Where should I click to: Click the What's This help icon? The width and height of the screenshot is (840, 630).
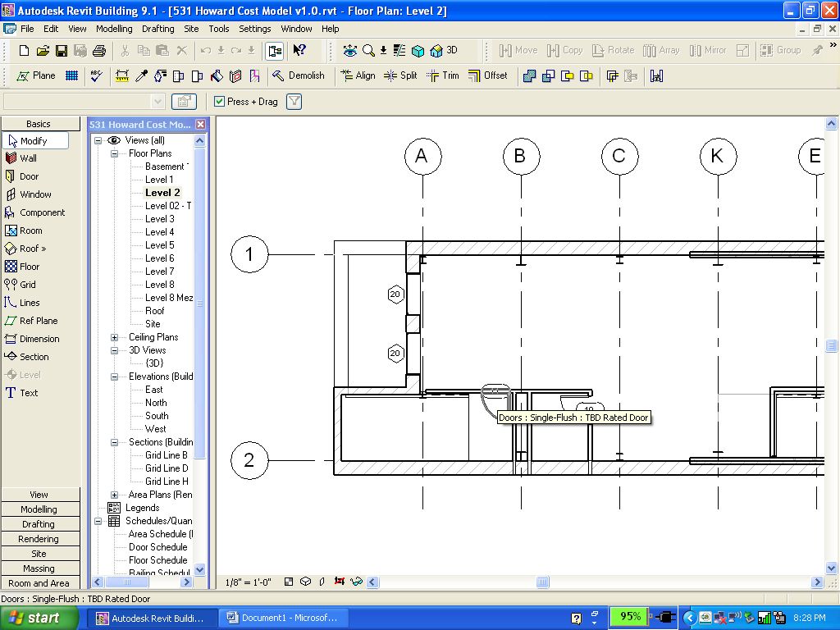point(299,50)
